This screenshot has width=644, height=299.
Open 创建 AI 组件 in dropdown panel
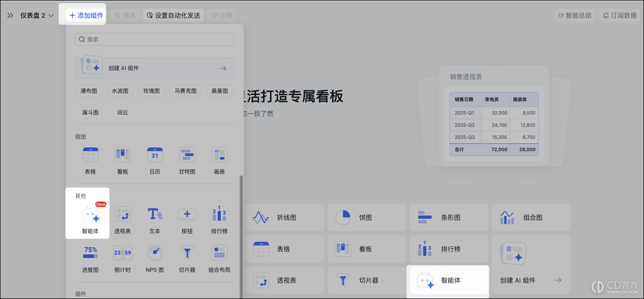[x=155, y=68]
